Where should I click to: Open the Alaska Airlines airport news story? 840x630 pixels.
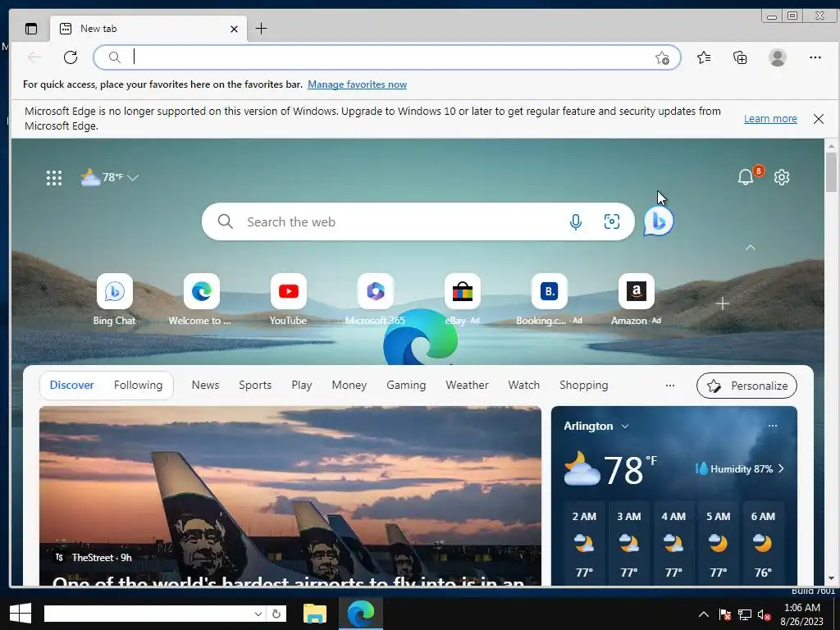pyautogui.click(x=290, y=496)
